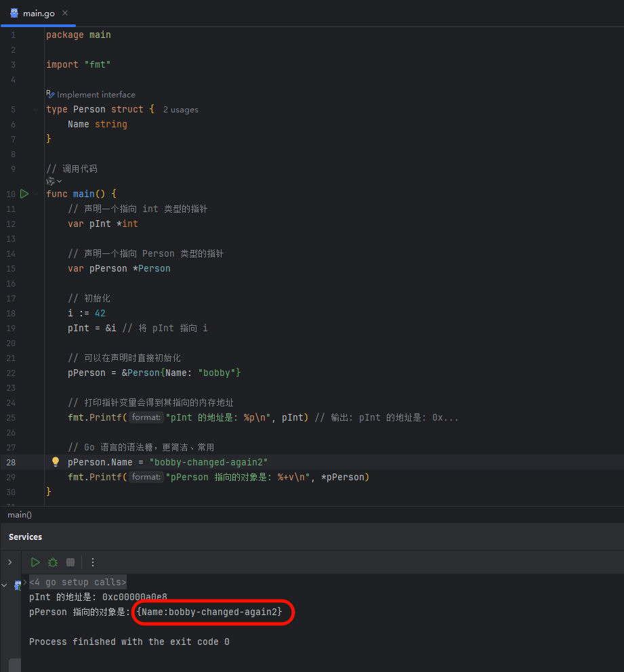Click the main() breadcrumb below the editor
This screenshot has height=672, width=624.
(20, 515)
